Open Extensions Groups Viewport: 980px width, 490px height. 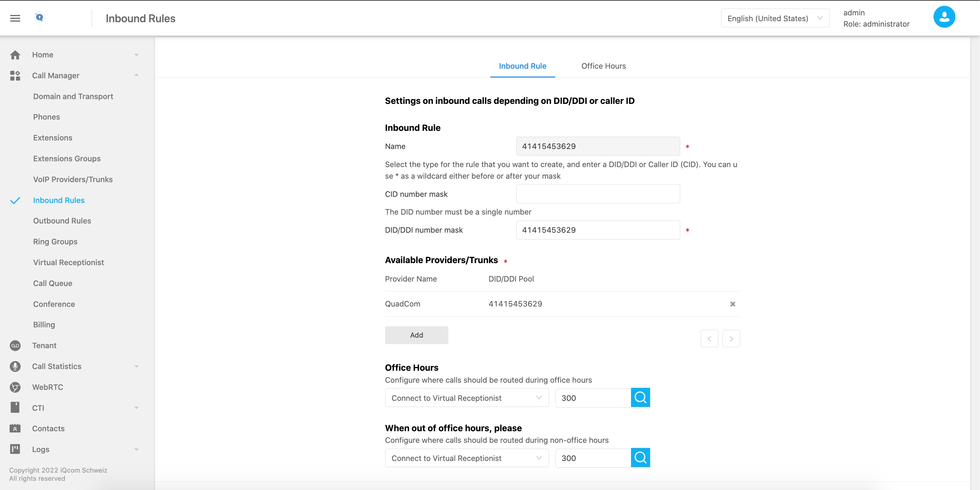click(67, 159)
